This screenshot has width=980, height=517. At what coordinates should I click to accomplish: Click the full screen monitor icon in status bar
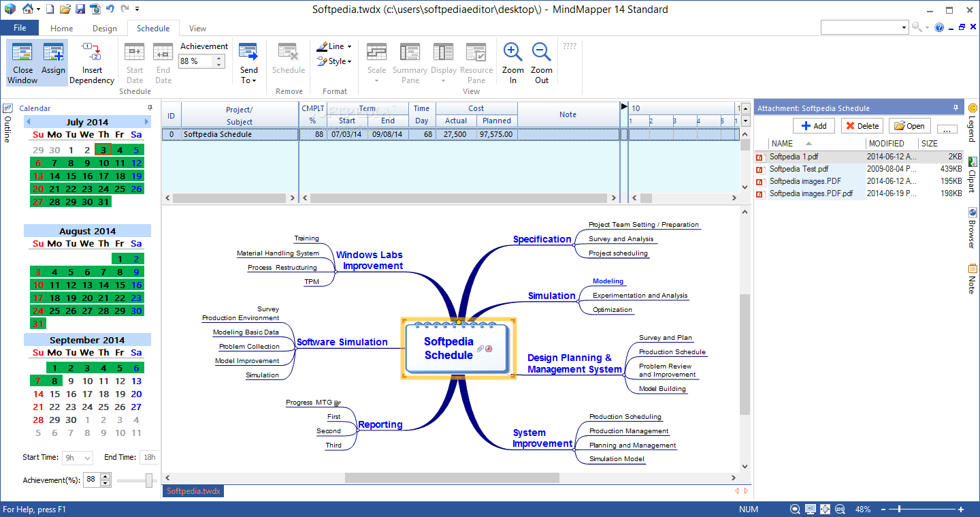[810, 510]
